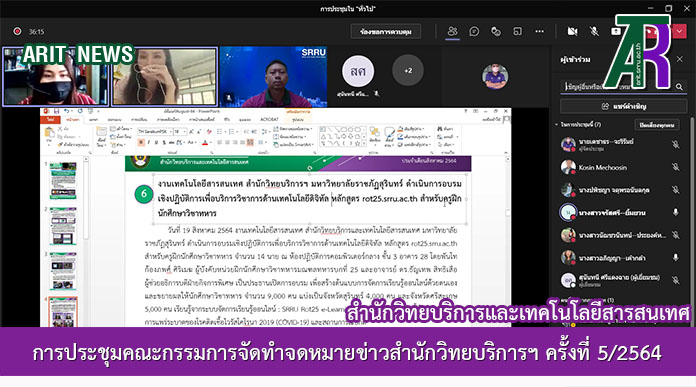The width and height of the screenshot is (696, 387).
Task: Click the recording indicator red dot
Action: 17,32
